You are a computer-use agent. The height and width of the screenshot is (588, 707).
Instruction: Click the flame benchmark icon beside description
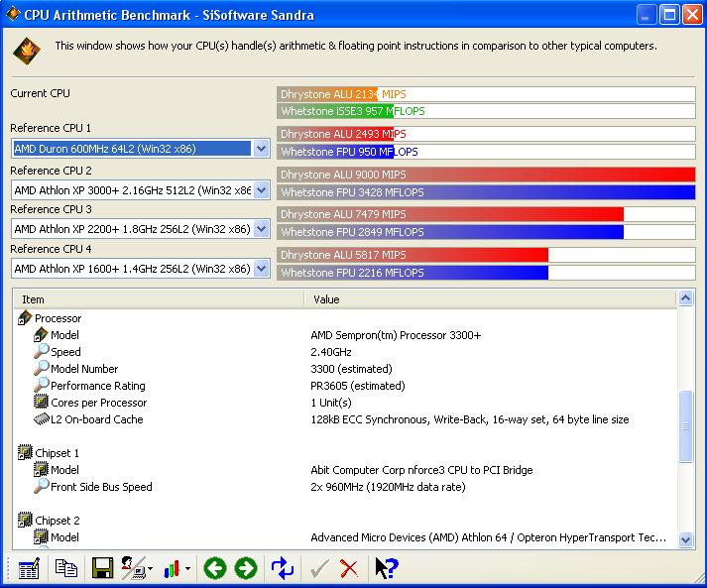(x=27, y=51)
